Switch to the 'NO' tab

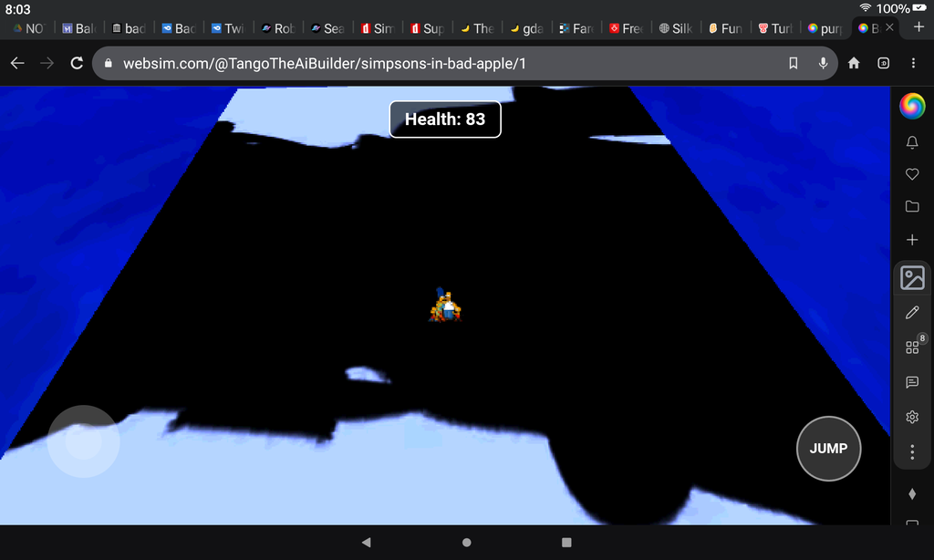pos(28,28)
